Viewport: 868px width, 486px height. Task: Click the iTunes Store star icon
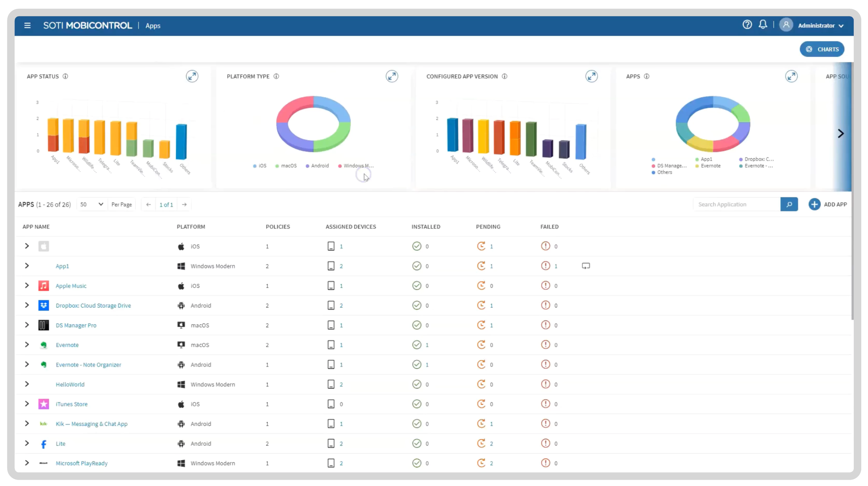pos(44,404)
